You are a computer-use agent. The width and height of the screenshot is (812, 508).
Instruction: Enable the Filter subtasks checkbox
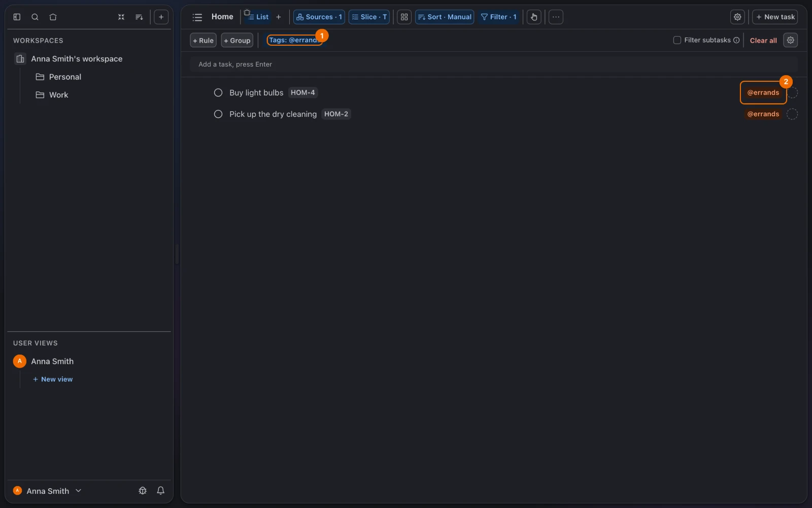677,40
